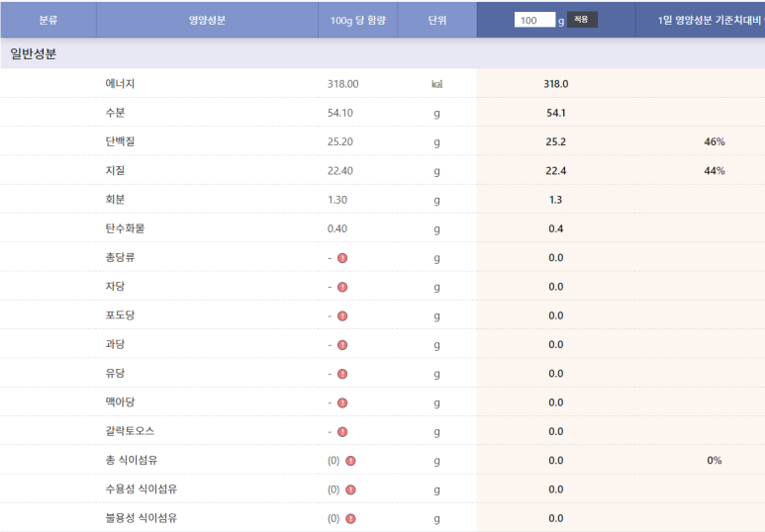Click the 회분 nutrient label

click(x=115, y=200)
